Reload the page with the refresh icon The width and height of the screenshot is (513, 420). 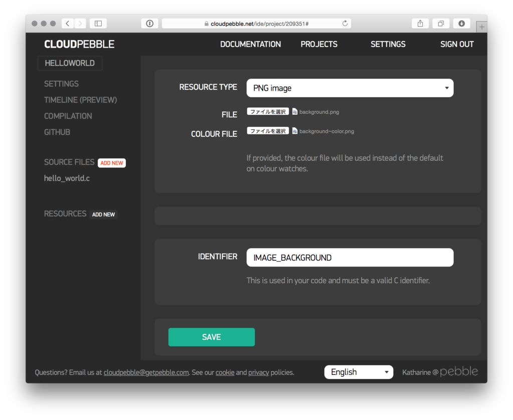345,23
